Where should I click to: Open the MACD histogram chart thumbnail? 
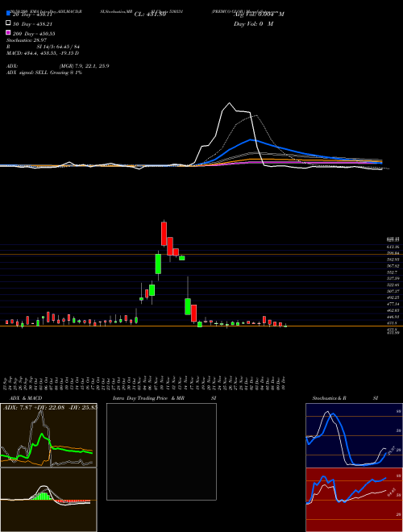[48, 500]
